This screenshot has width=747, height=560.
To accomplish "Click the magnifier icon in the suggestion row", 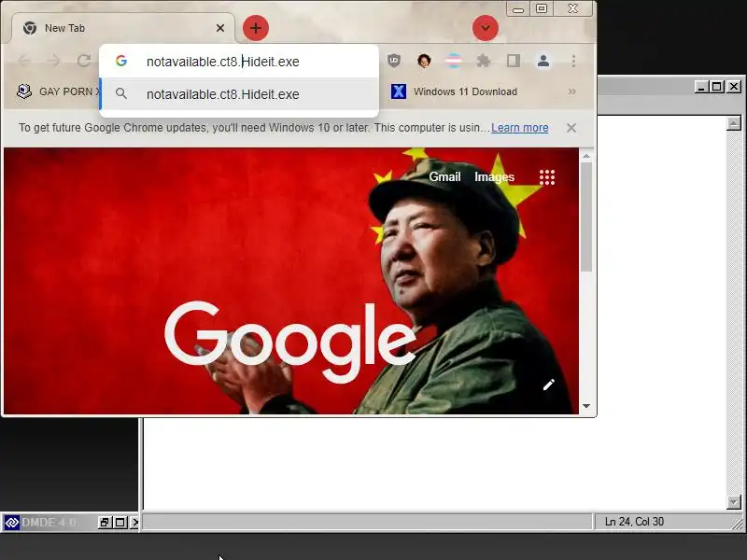I will pyautogui.click(x=121, y=93).
